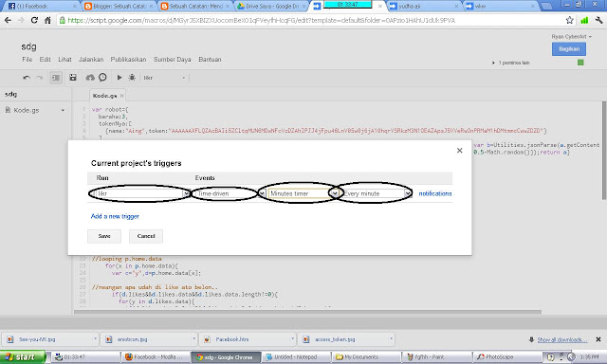This screenshot has height=364, width=607.
Task: Switch to the yudho aji browser tab
Action: coord(424,7)
